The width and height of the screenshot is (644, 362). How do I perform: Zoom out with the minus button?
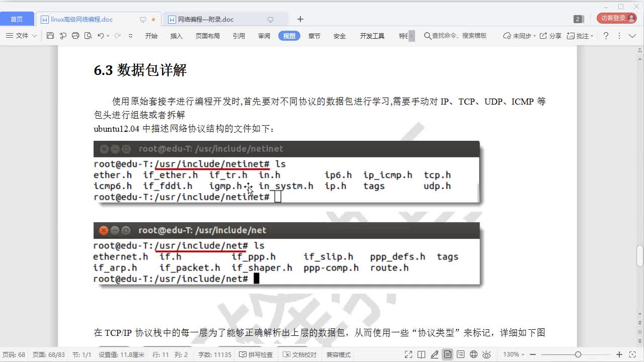click(x=533, y=354)
